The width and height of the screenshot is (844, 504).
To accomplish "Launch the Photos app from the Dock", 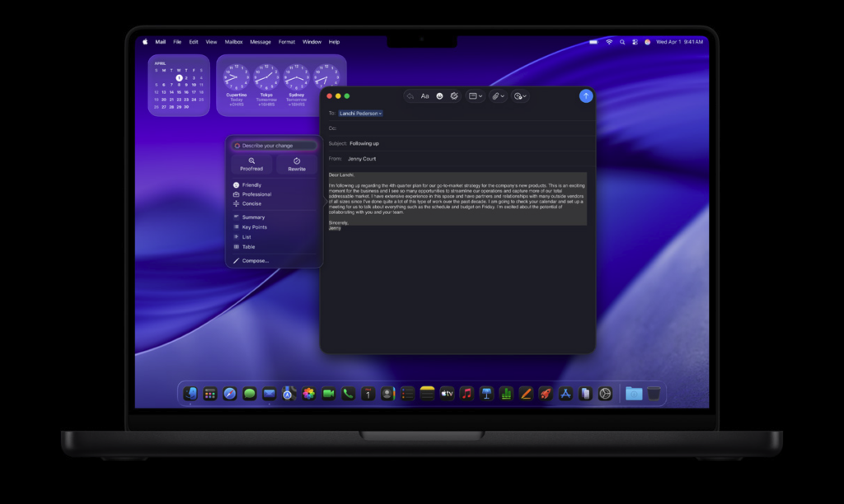I will click(309, 394).
